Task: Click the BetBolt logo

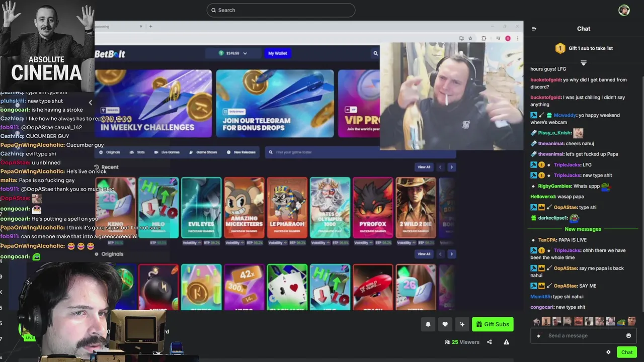Action: 110,54
